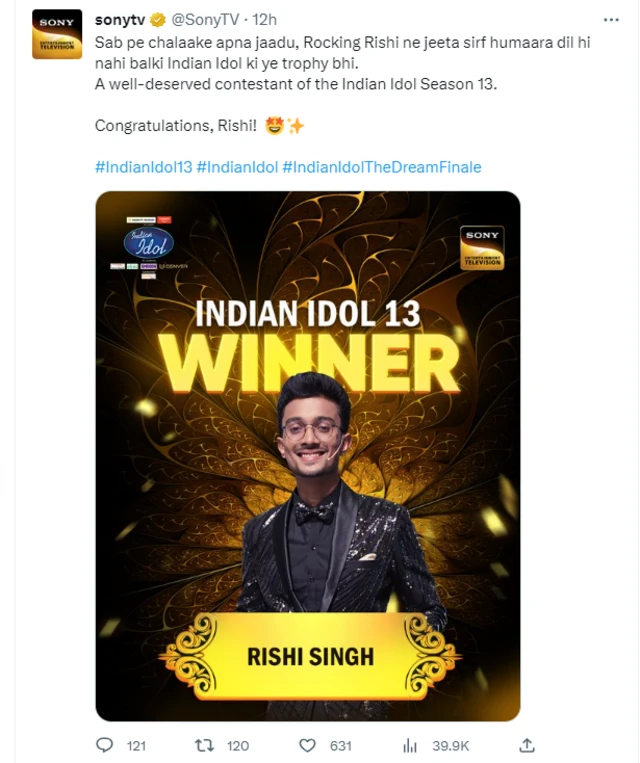Share tweet via upload arrow icon

(527, 745)
